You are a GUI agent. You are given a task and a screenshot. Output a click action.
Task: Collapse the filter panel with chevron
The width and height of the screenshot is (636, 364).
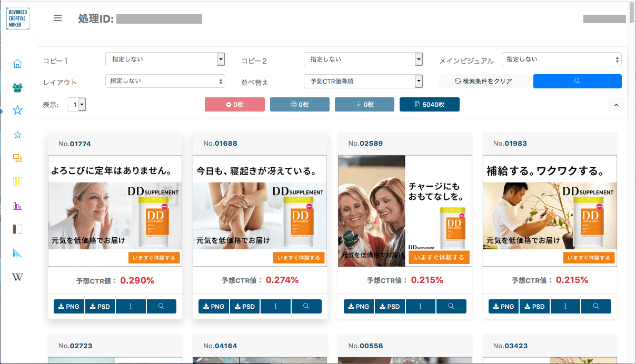(616, 105)
